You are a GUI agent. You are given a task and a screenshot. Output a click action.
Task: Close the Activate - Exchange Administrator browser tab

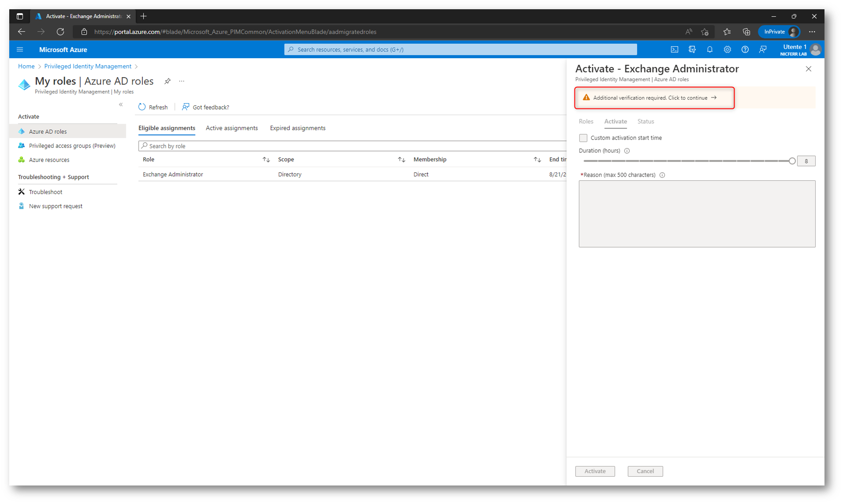point(128,16)
